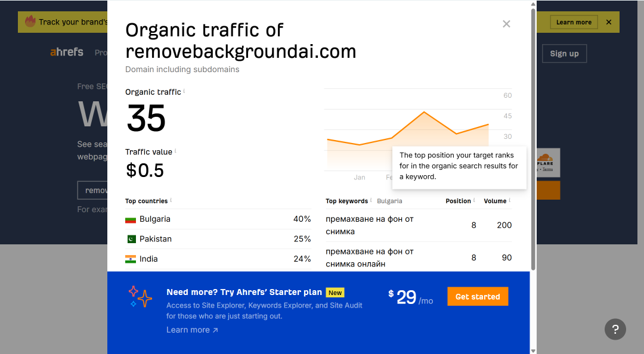Click the Position column header

[x=458, y=201]
